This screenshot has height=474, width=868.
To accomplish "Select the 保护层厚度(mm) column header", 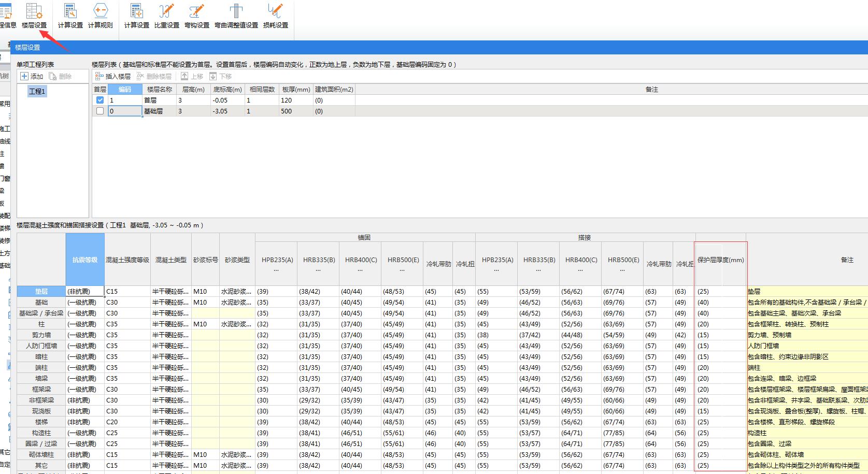I will click(x=720, y=260).
